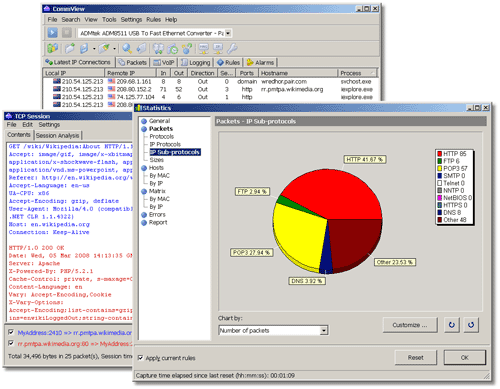Screen dimensions: 500x389
Task: Click OK in Statistics window
Action: pos(465,357)
